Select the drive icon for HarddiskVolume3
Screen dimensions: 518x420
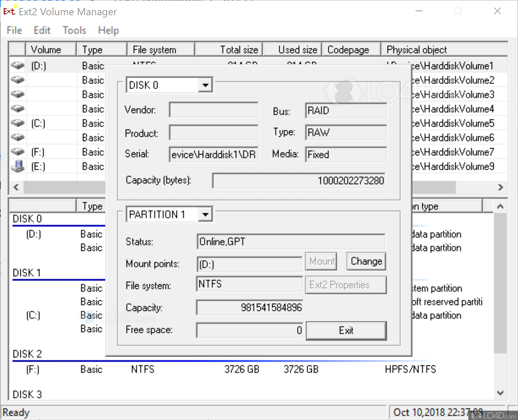click(x=18, y=94)
